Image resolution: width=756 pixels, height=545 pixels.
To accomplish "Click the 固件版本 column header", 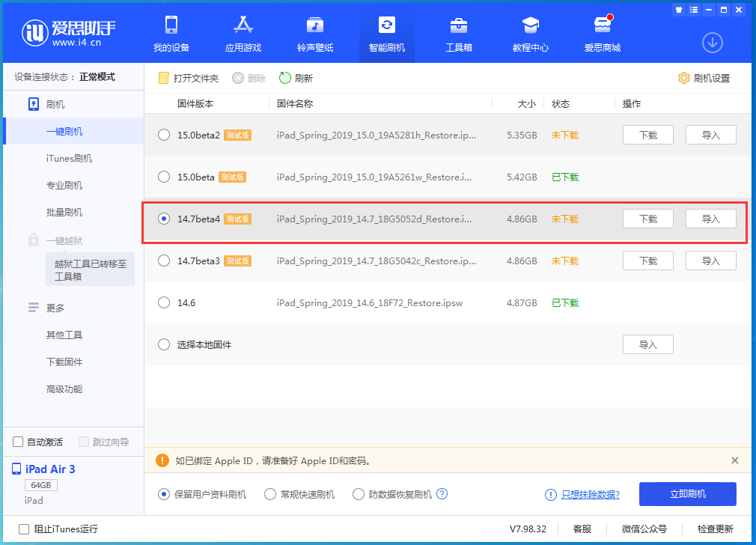I will (x=195, y=104).
